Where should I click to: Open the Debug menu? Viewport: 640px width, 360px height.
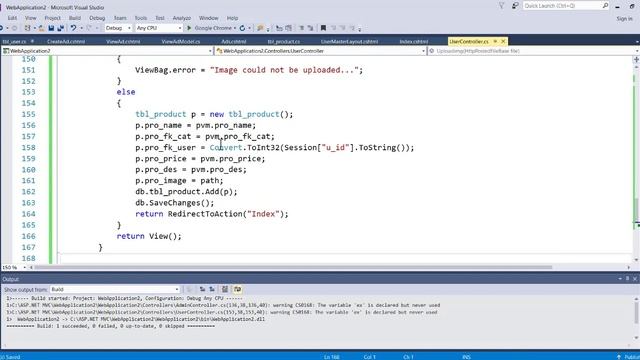(97, 18)
